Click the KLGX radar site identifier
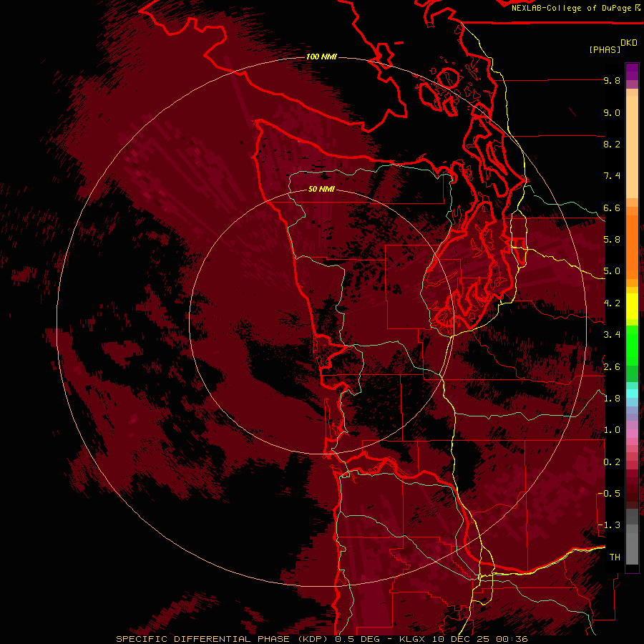This screenshot has height=644, width=644. tap(413, 639)
